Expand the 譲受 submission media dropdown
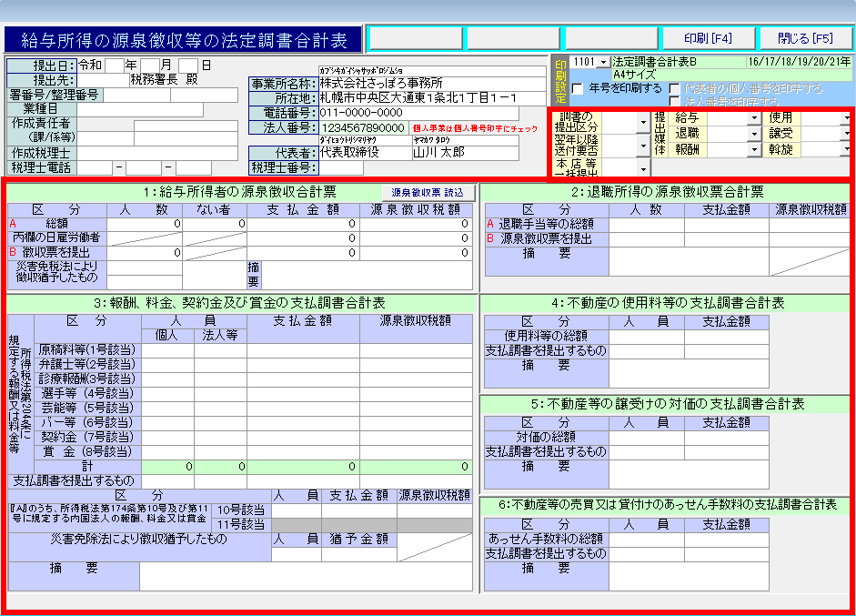This screenshot has height=616, width=856. 847,134
